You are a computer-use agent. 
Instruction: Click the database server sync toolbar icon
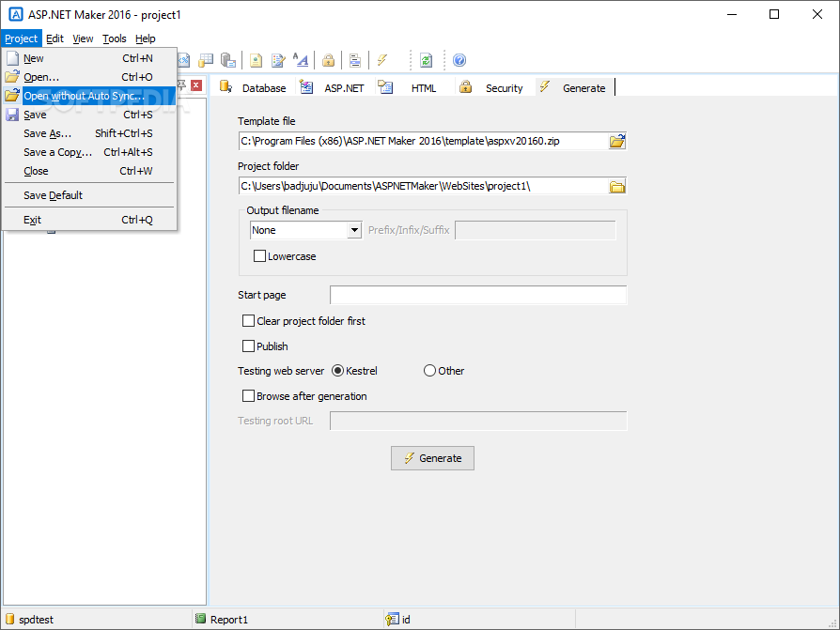(228, 60)
